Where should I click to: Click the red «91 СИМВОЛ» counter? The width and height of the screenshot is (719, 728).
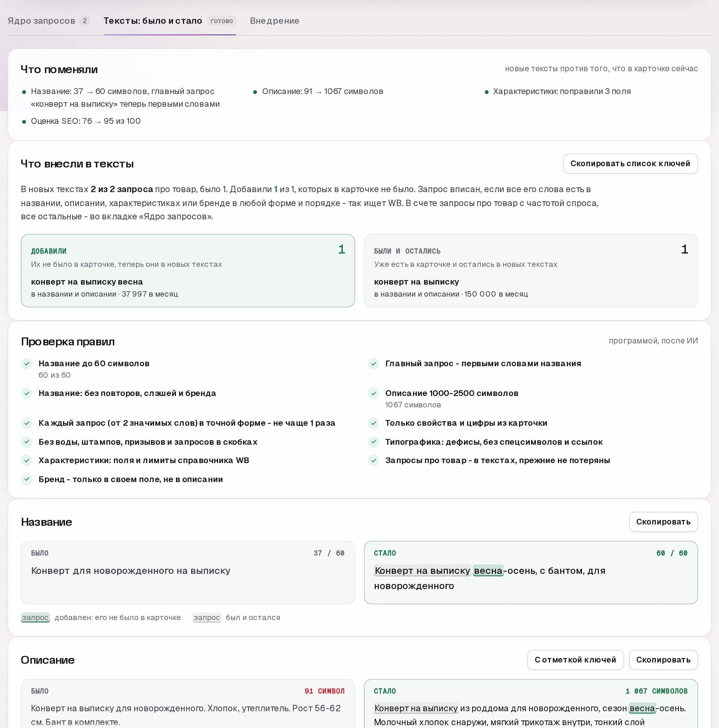pyautogui.click(x=324, y=691)
